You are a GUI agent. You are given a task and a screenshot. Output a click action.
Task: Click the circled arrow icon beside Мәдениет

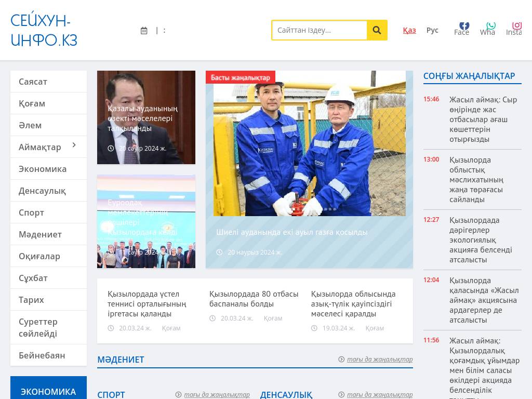[x=341, y=359]
